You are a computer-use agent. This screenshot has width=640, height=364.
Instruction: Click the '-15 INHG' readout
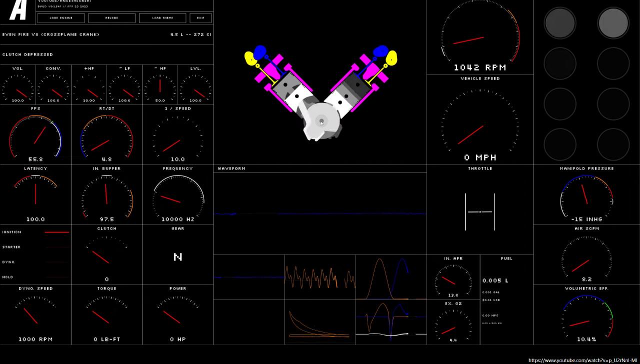586,219
